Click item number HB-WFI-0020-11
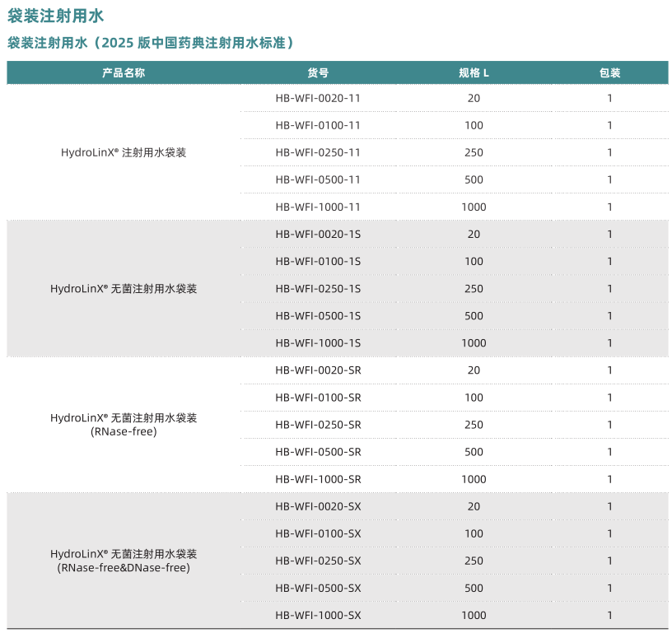This screenshot has height=633, width=672. tap(318, 98)
